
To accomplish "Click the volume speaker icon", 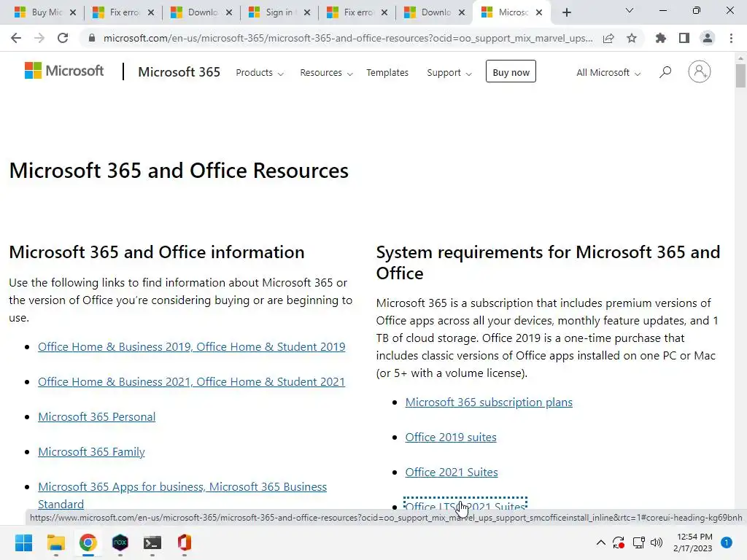I will pyautogui.click(x=657, y=542).
